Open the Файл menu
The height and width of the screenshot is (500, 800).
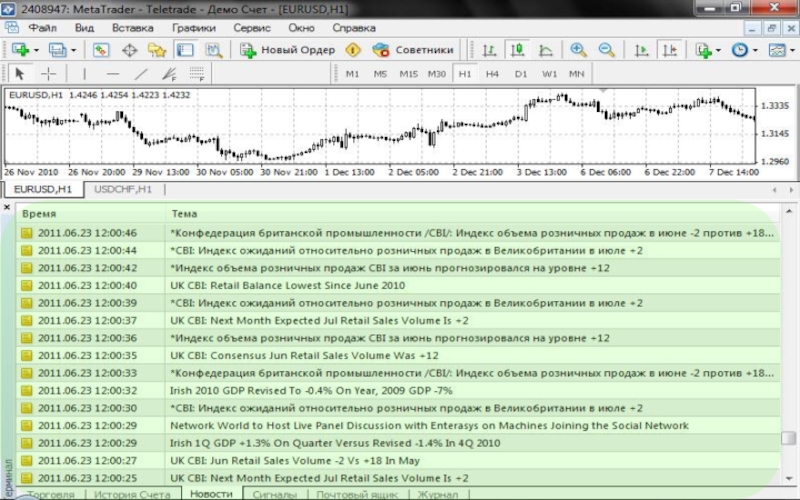(42, 28)
